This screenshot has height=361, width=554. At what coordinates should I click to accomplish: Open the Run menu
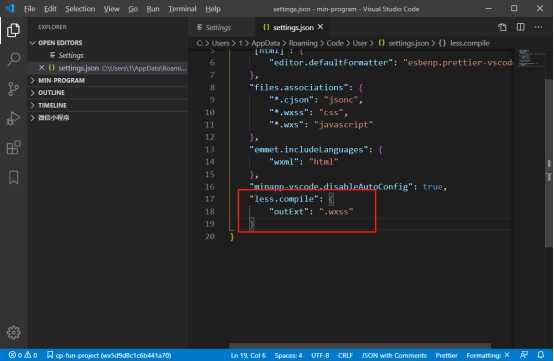coord(153,9)
